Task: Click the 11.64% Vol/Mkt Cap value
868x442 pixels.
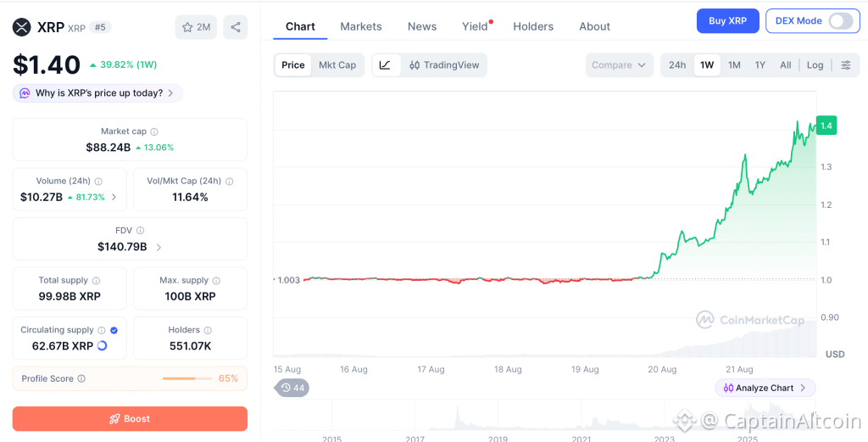Action: (191, 197)
